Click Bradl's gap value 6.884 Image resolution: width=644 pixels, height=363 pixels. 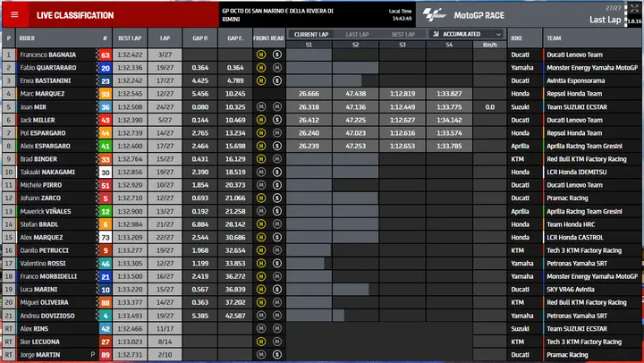200,224
